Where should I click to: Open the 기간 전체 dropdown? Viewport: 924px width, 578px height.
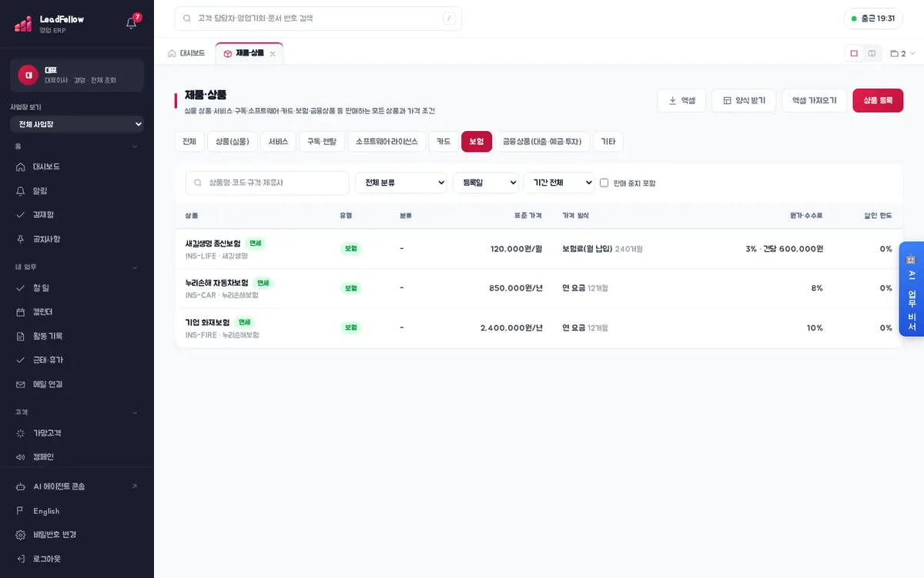559,183
